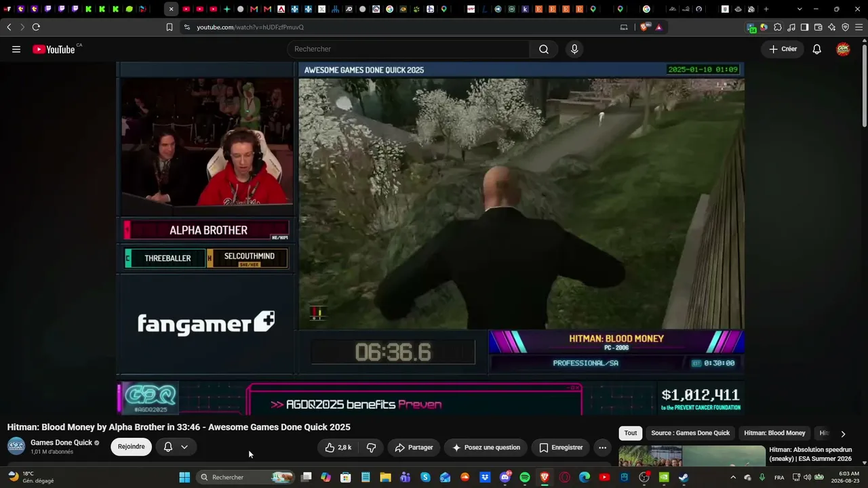This screenshot has width=868, height=488.
Task: Click the video title text
Action: coord(179,427)
